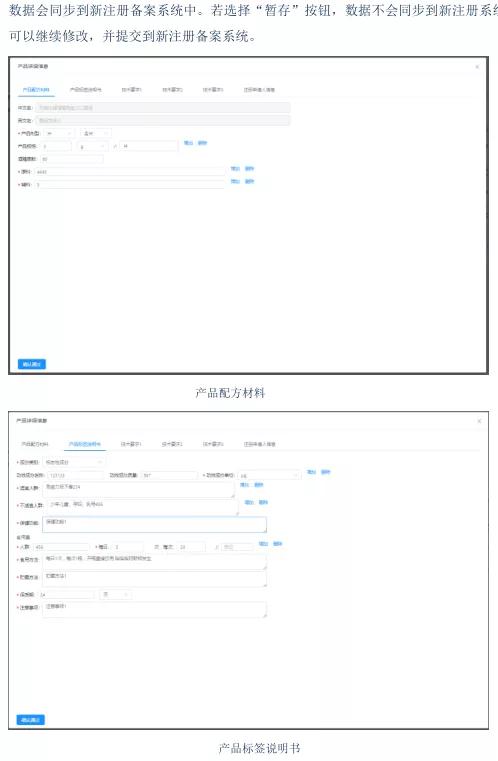Switch to 注册申请人信息 tab above 中文名 field
The image size is (498, 761).
pyautogui.click(x=259, y=90)
